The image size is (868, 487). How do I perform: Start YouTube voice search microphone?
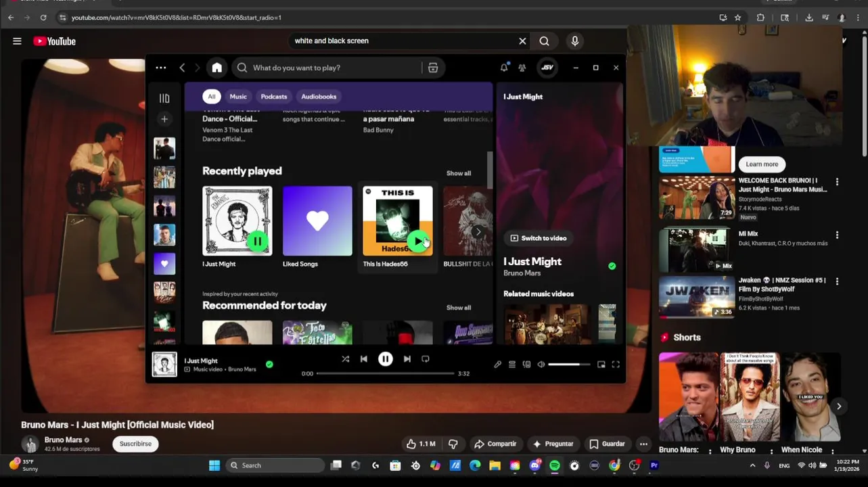click(x=575, y=41)
